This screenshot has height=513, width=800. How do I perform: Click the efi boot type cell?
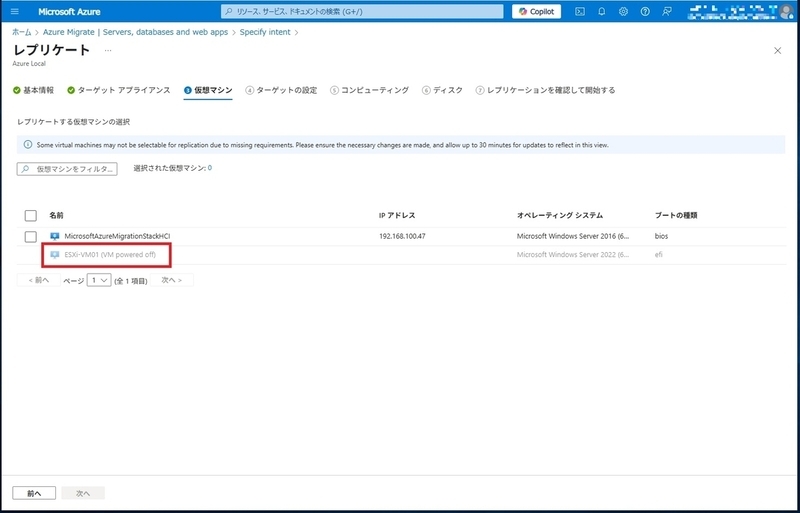point(659,255)
